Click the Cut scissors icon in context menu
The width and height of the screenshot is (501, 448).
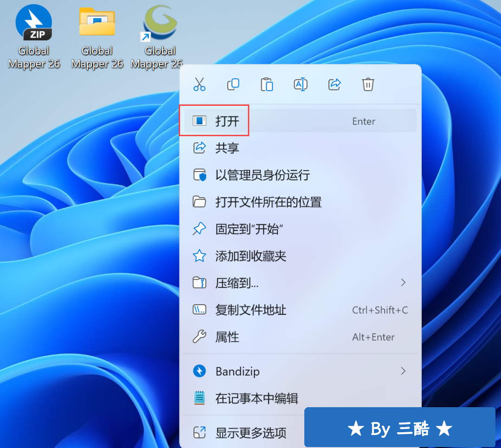199,84
